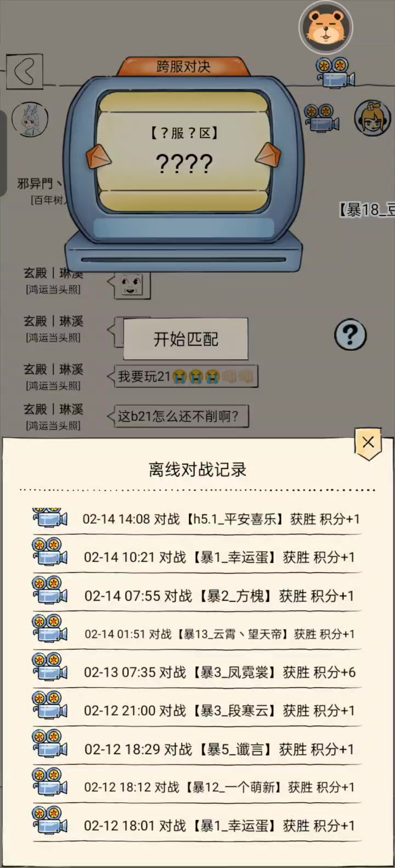Open the help question mark icon

point(350,334)
